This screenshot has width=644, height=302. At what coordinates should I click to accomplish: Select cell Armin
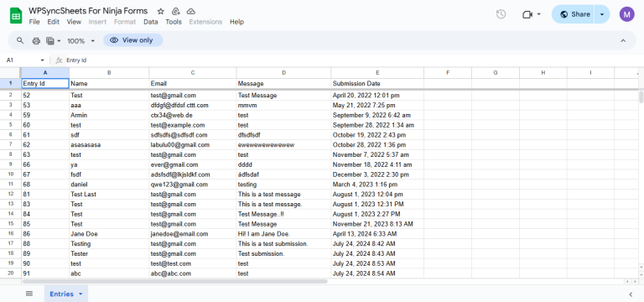[x=109, y=115]
